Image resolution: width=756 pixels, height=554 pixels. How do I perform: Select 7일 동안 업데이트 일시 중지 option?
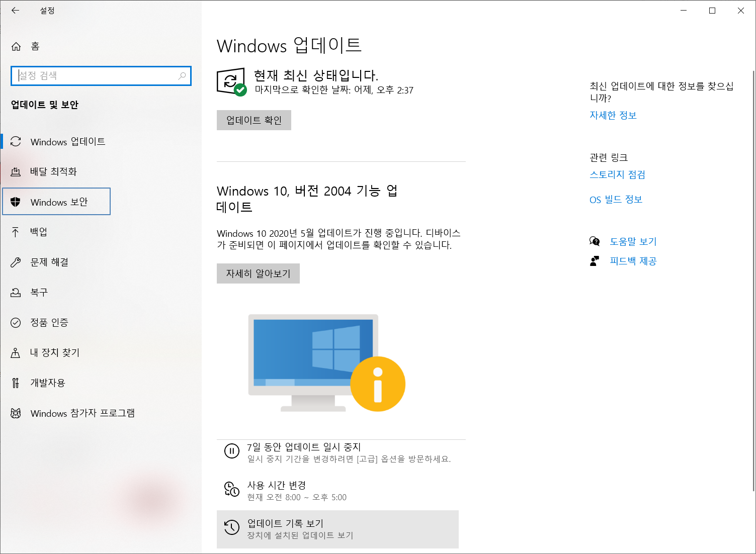(338, 452)
